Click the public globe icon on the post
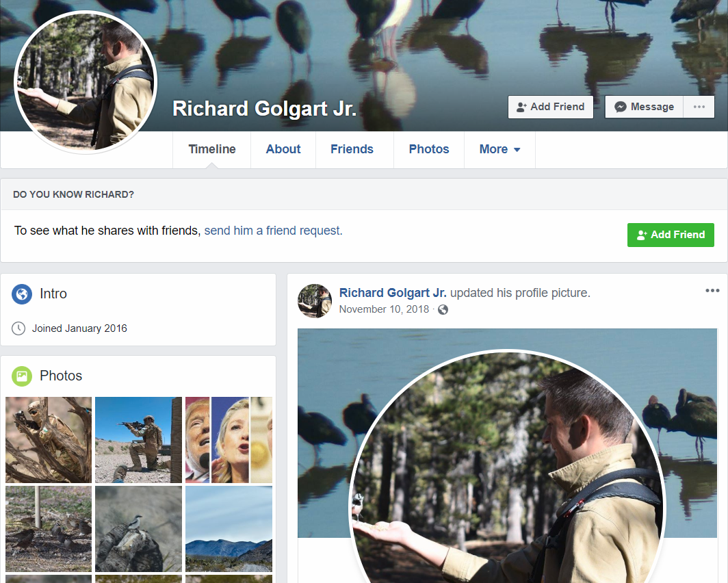The width and height of the screenshot is (728, 583). (x=443, y=309)
